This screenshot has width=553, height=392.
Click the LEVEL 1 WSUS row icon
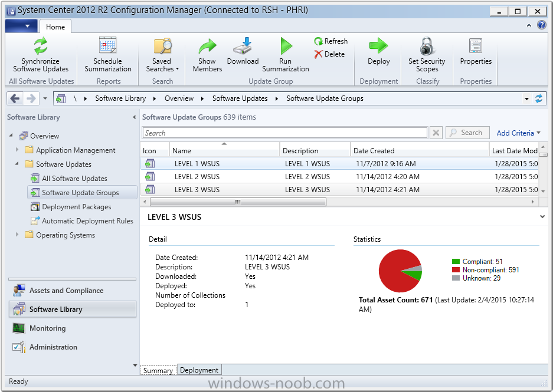150,164
